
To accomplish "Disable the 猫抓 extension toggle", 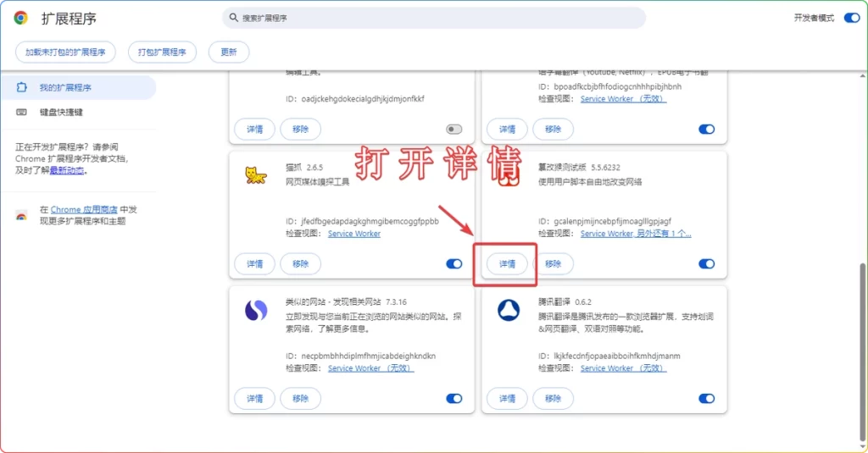I will click(454, 264).
